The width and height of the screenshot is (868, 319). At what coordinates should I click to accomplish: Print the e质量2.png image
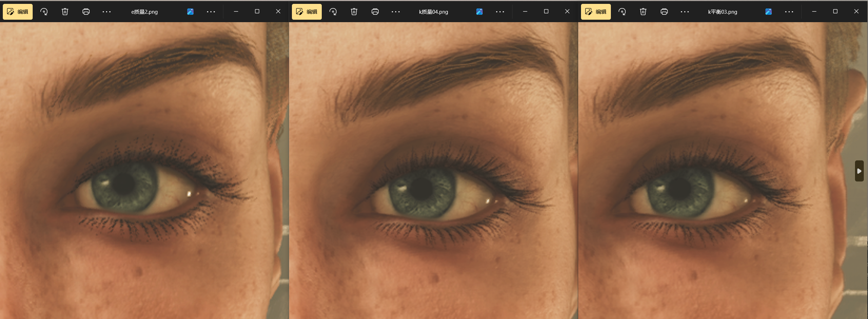point(86,12)
